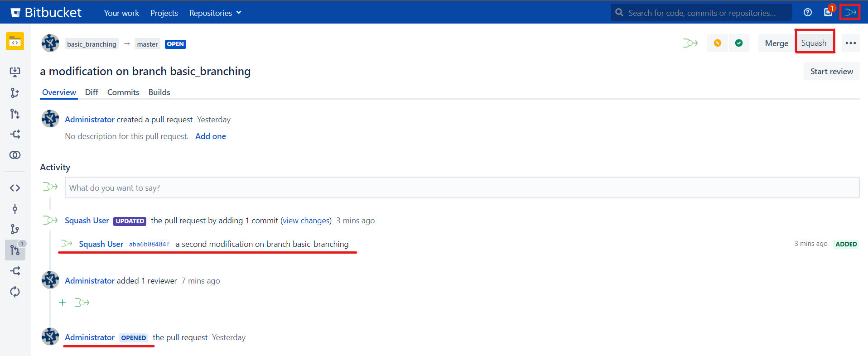The image size is (868, 356).
Task: Click the OPEN status badge
Action: [x=175, y=44]
